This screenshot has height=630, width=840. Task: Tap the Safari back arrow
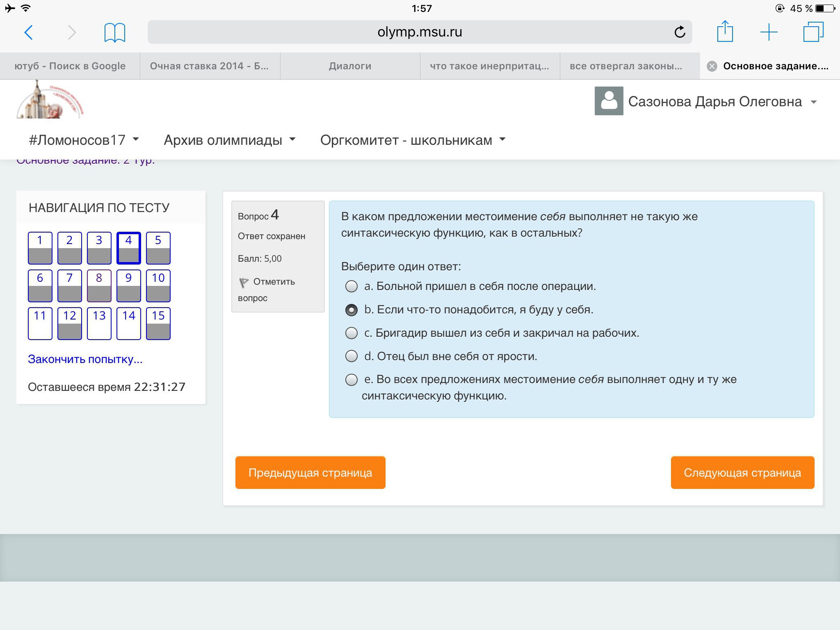coord(28,32)
